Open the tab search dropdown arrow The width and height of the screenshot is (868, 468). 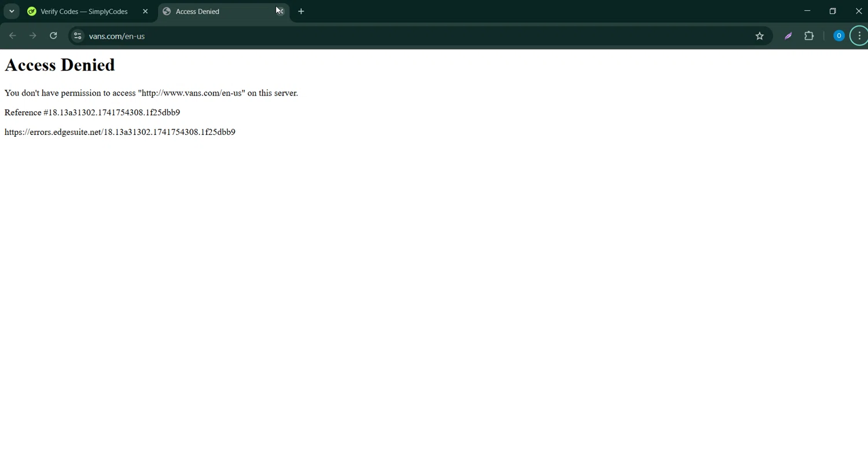pos(12,11)
